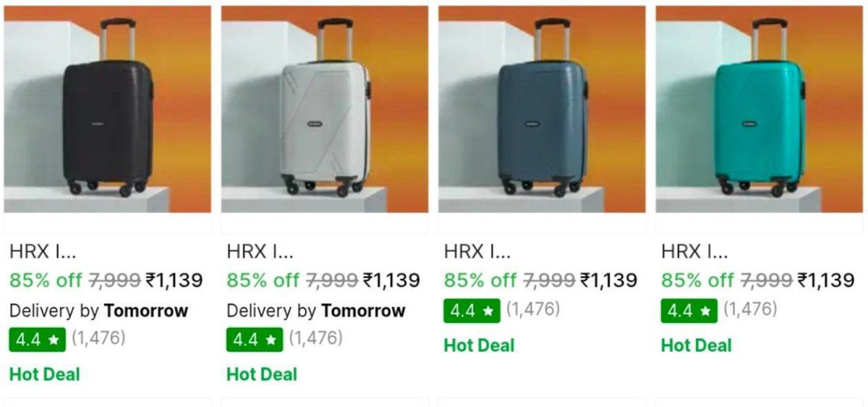This screenshot has width=868, height=407.
Task: Open the HRX I... title of grey-blue suitcase
Action: coord(477,251)
